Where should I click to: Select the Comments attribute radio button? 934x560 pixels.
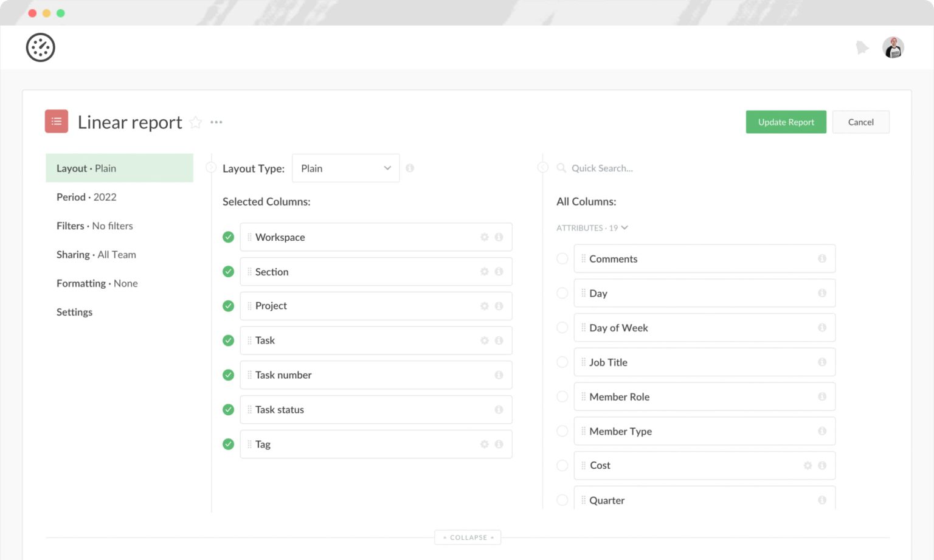(562, 258)
